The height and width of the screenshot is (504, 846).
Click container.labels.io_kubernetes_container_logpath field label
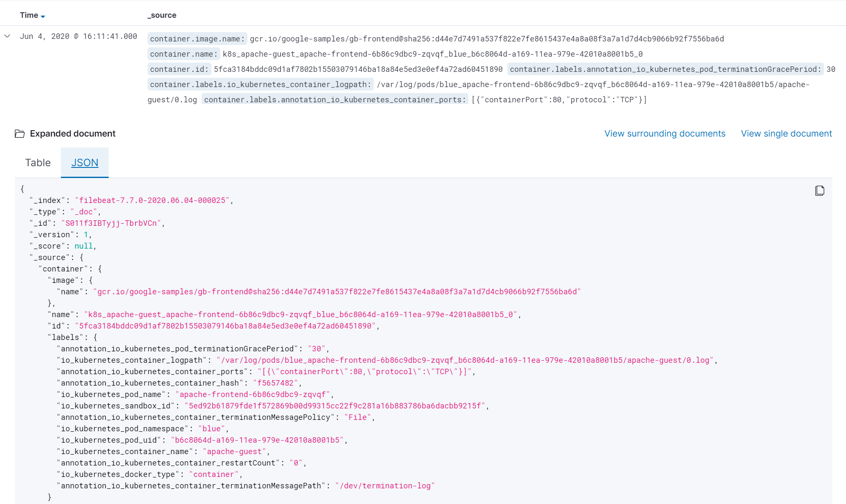click(260, 85)
